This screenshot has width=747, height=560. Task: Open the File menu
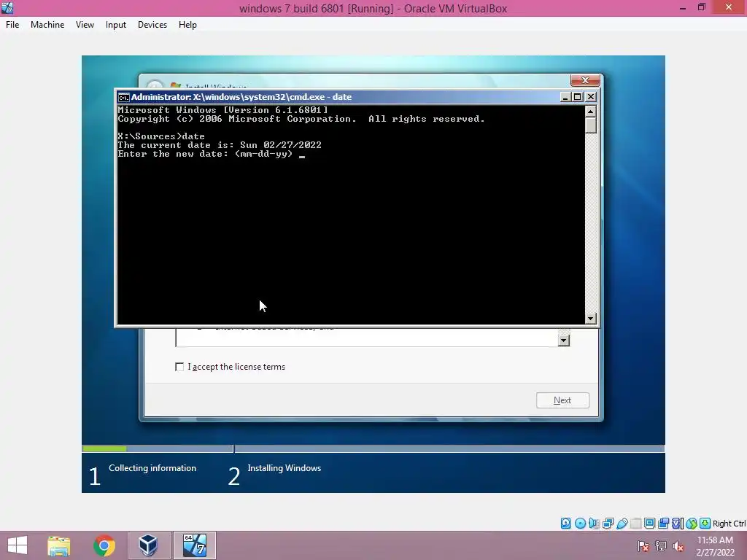tap(12, 25)
